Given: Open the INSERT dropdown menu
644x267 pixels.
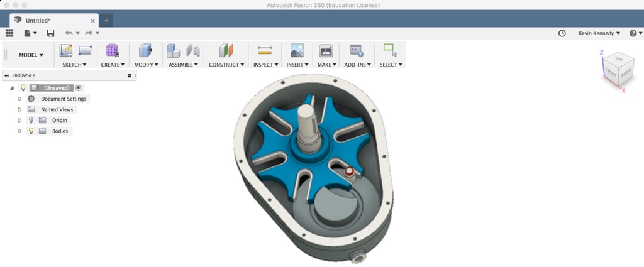Looking at the screenshot, I should (297, 65).
